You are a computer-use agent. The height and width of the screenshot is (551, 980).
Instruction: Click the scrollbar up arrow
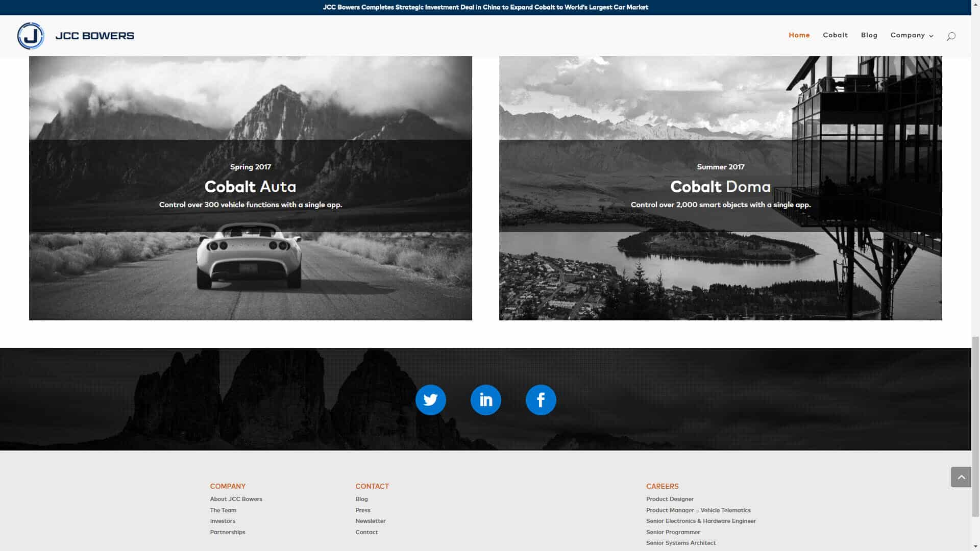pyautogui.click(x=975, y=4)
